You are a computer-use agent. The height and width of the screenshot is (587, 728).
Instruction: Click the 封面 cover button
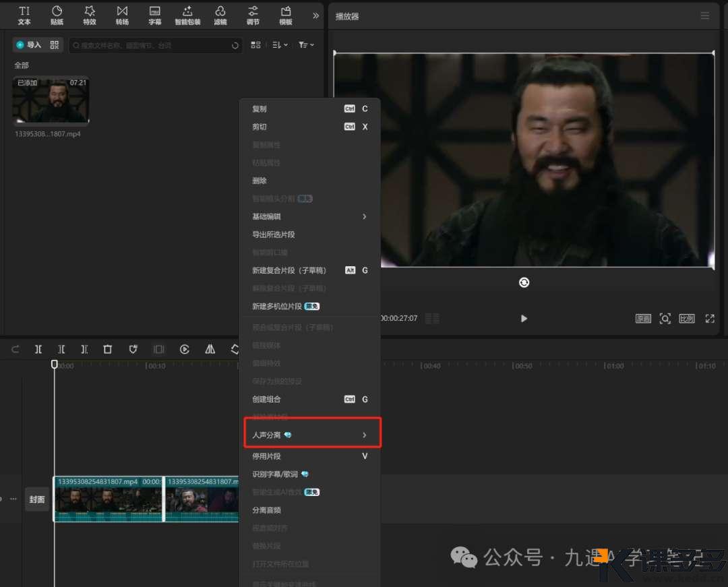(x=37, y=499)
